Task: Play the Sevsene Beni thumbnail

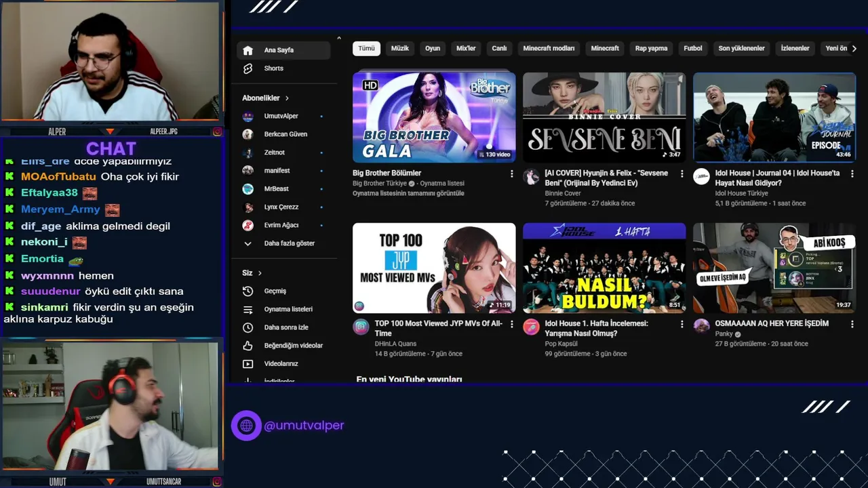Action: coord(604,117)
